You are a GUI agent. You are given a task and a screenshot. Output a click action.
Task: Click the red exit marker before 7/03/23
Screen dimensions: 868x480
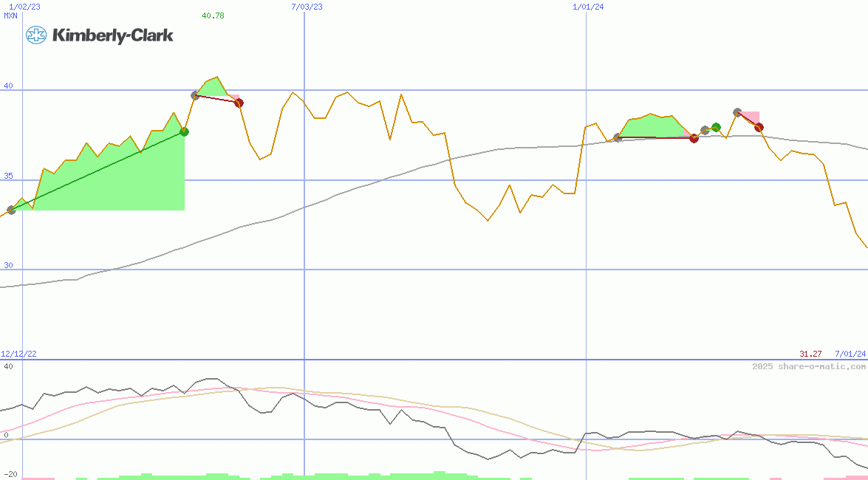point(239,103)
